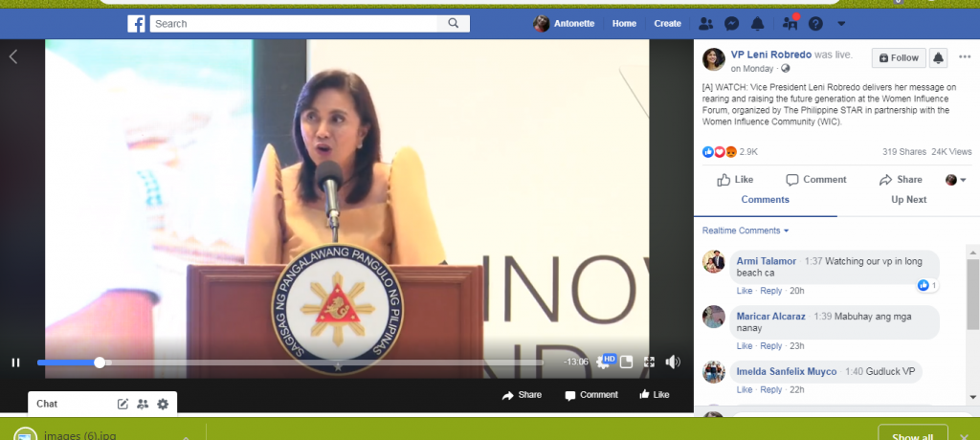Mute the video volume
This screenshot has width=980, height=440.
click(673, 362)
